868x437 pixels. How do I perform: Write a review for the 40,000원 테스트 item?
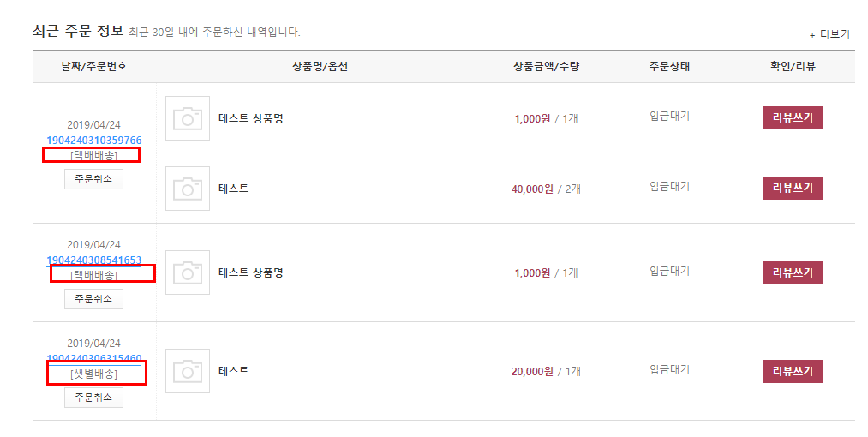tap(793, 189)
